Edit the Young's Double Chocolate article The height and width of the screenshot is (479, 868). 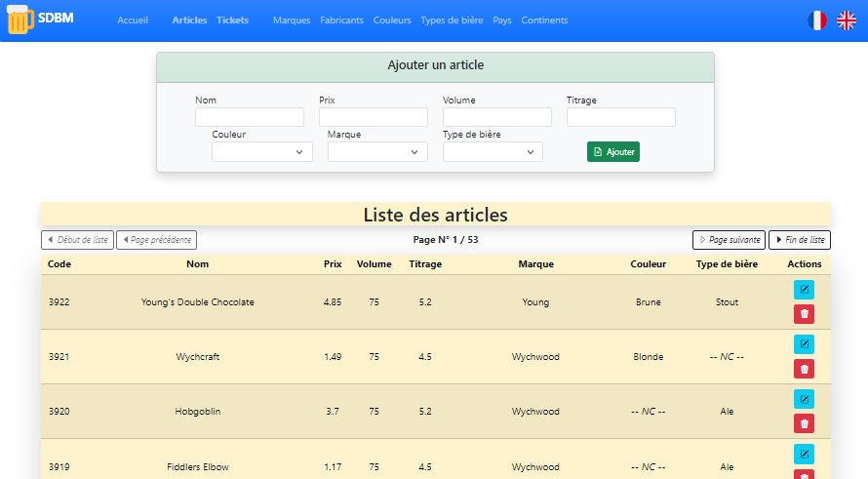[x=804, y=290]
